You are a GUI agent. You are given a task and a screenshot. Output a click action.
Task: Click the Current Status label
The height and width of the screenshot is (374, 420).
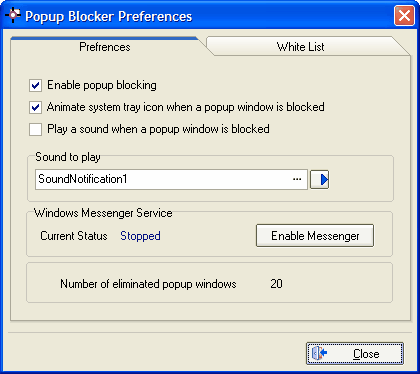click(74, 236)
